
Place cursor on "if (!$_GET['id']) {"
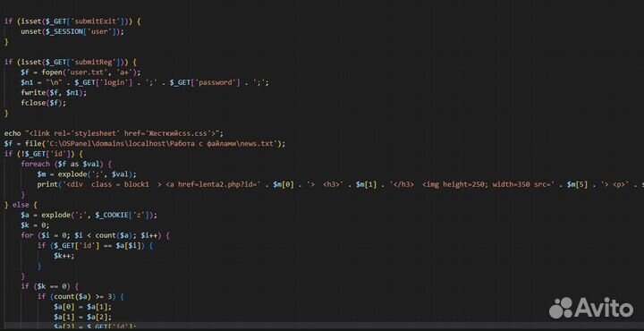click(44, 154)
